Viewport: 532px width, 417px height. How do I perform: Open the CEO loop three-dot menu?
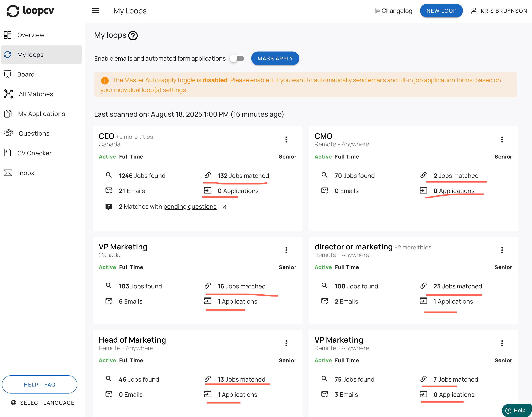pyautogui.click(x=286, y=139)
